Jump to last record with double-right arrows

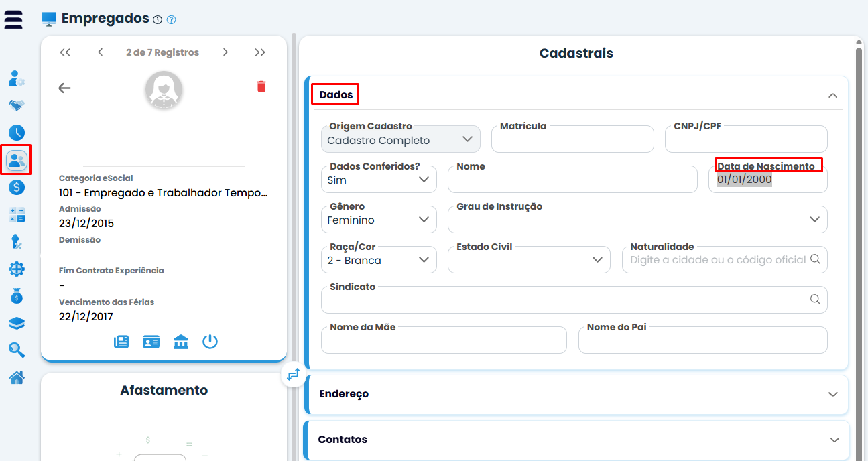pos(260,52)
